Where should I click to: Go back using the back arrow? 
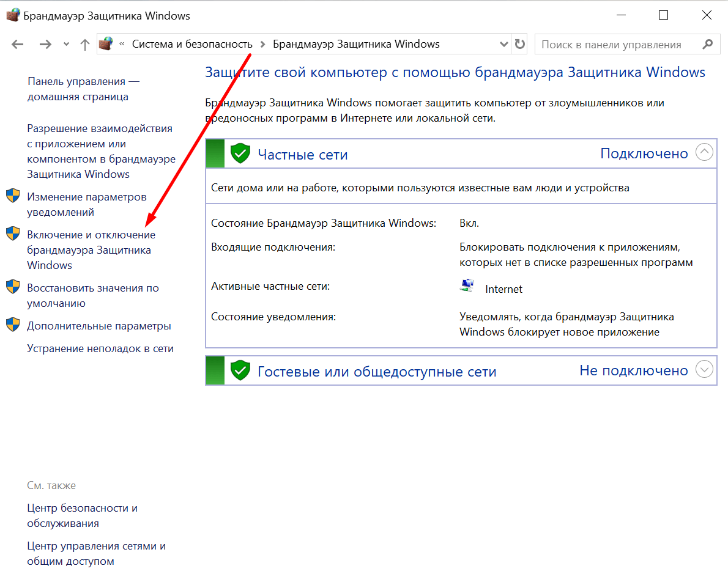[18, 45]
